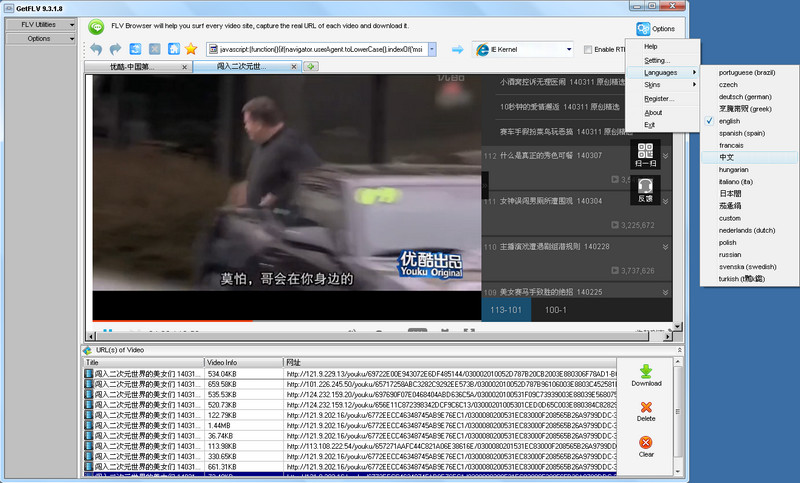Open the IE Kernel dropdown
Viewport: 800px width, 483px height.
(568, 49)
